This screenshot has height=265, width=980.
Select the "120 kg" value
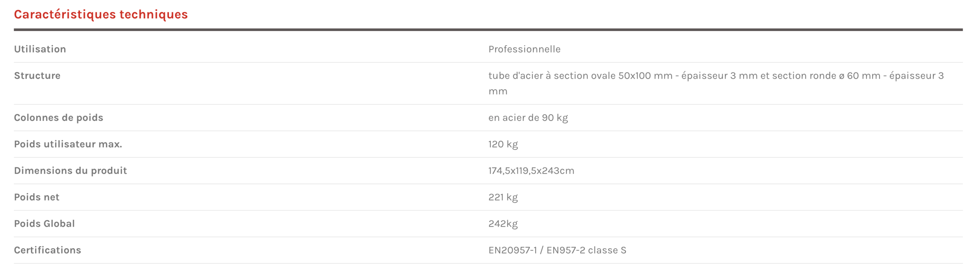(503, 144)
